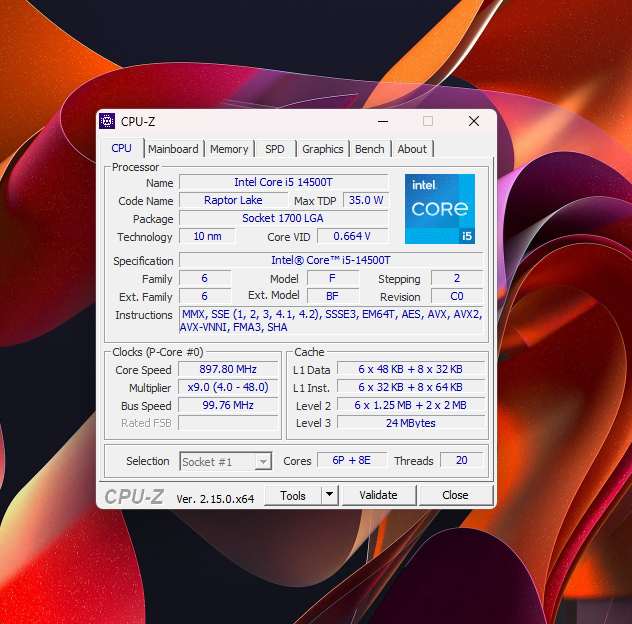
Task: Click the Close button at bottom
Action: click(455, 495)
